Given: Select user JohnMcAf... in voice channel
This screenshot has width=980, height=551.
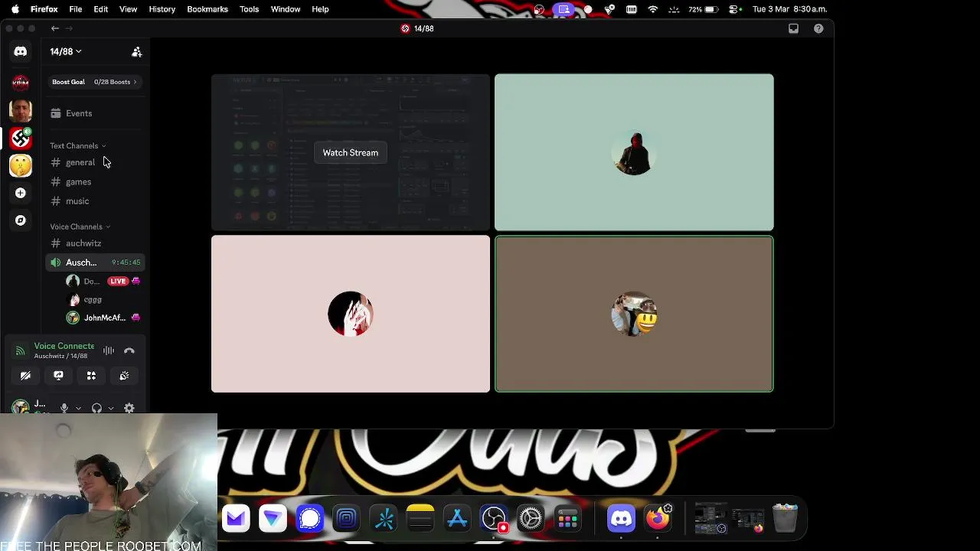Looking at the screenshot, I should [x=103, y=318].
